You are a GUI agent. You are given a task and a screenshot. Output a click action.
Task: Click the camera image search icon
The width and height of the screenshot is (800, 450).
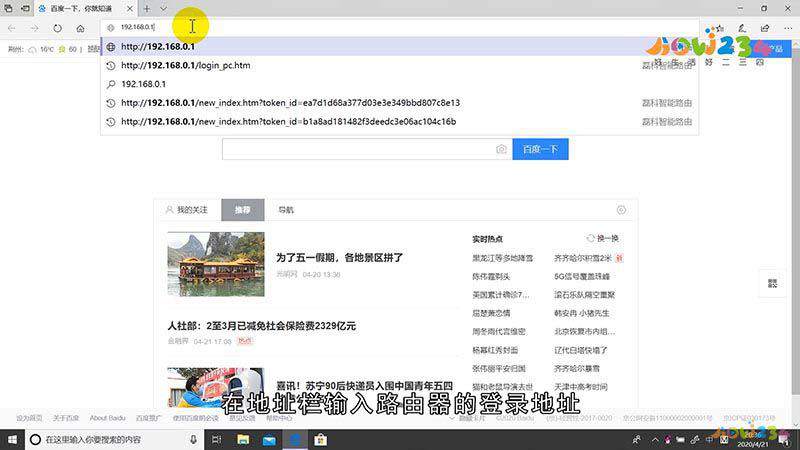coord(501,149)
